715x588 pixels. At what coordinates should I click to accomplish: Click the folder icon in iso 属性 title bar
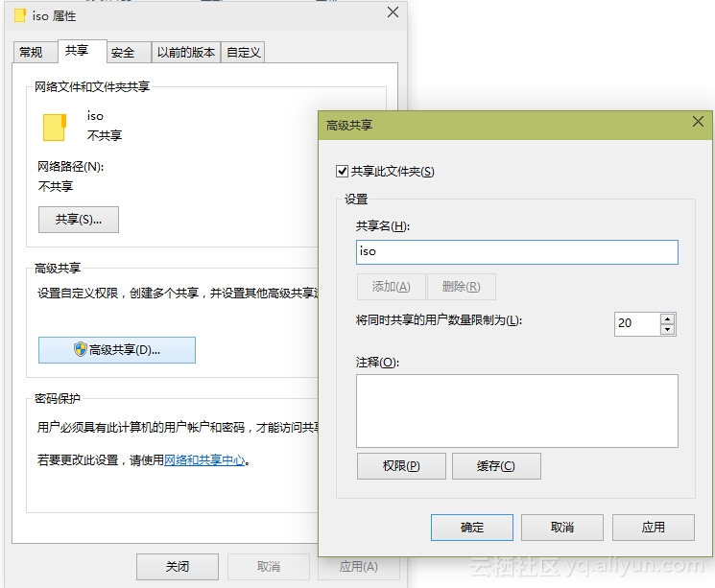point(20,15)
